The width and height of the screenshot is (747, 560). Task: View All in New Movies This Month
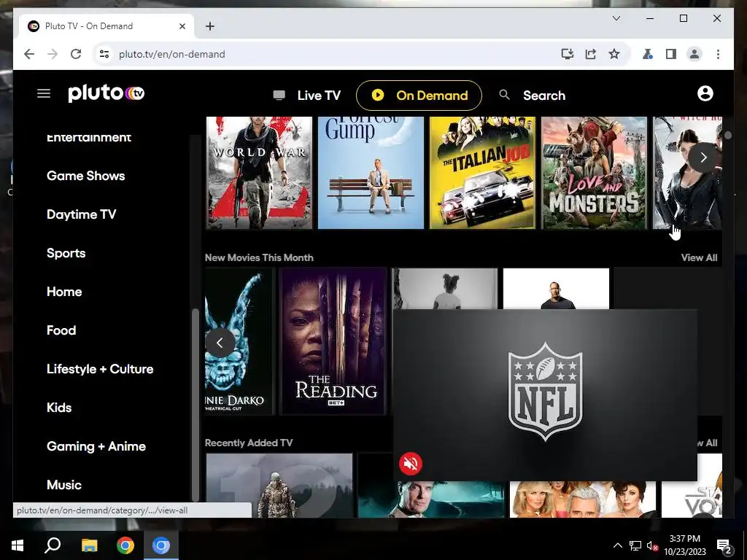pyautogui.click(x=699, y=257)
